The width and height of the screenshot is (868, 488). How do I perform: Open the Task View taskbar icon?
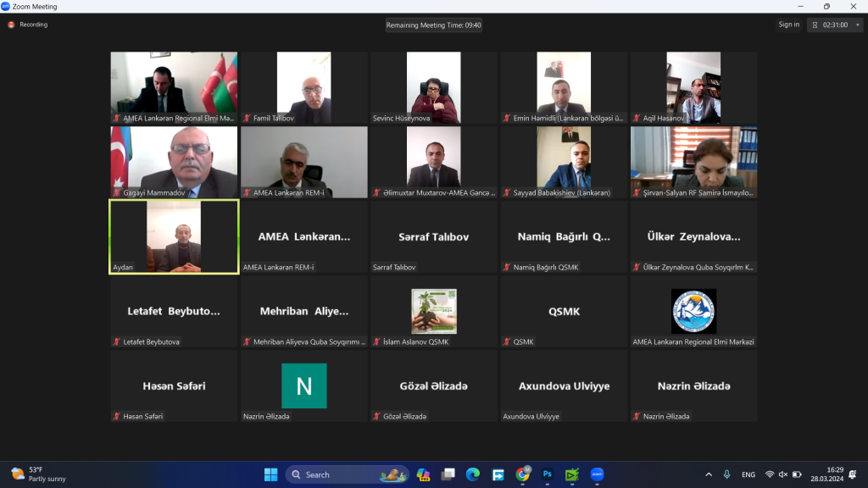click(x=448, y=474)
